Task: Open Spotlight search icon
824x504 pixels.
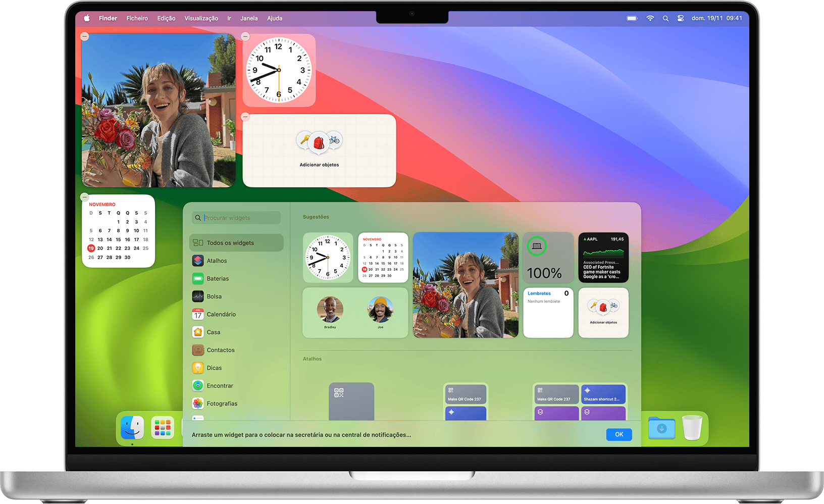Action: (665, 18)
